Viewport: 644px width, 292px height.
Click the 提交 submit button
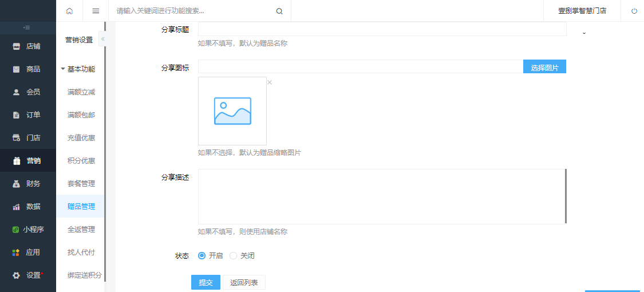pyautogui.click(x=206, y=282)
